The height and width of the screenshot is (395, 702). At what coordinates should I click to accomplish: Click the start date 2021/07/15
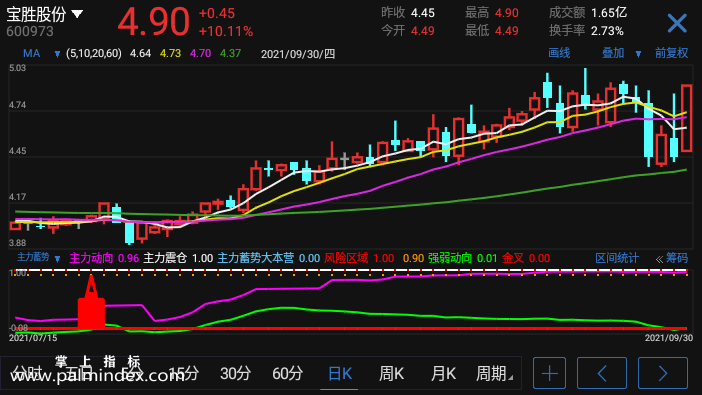(x=33, y=338)
